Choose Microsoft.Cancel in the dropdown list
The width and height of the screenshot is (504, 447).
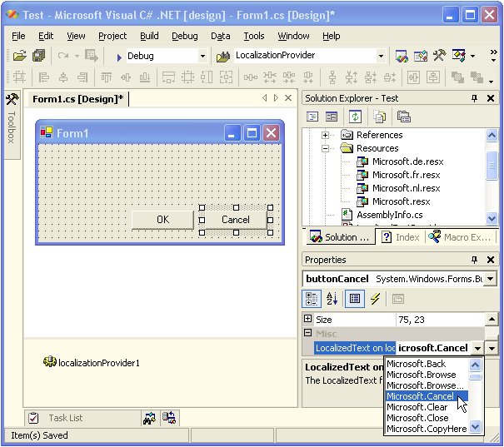[x=427, y=396]
